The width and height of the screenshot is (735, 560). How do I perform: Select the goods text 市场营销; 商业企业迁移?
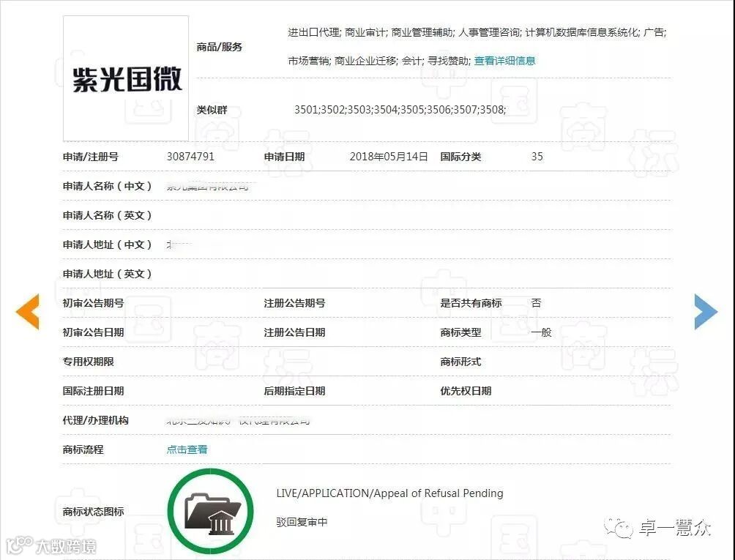pyautogui.click(x=343, y=61)
